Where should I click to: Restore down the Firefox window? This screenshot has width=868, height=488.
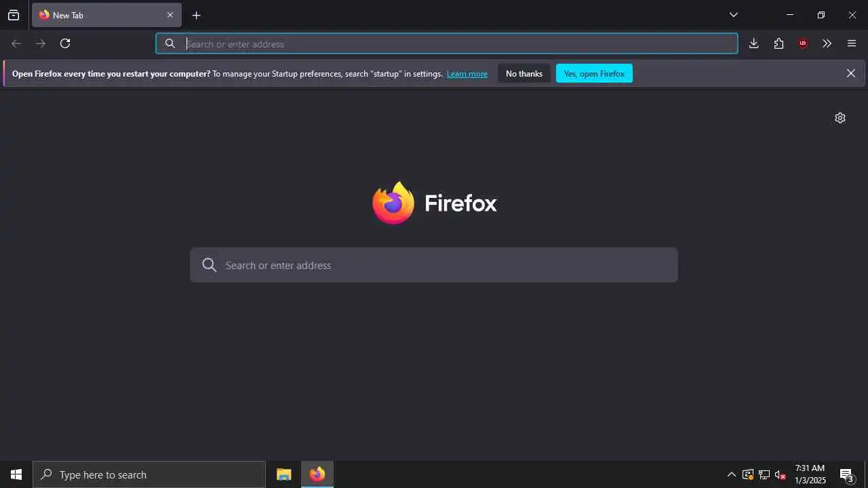[821, 15]
